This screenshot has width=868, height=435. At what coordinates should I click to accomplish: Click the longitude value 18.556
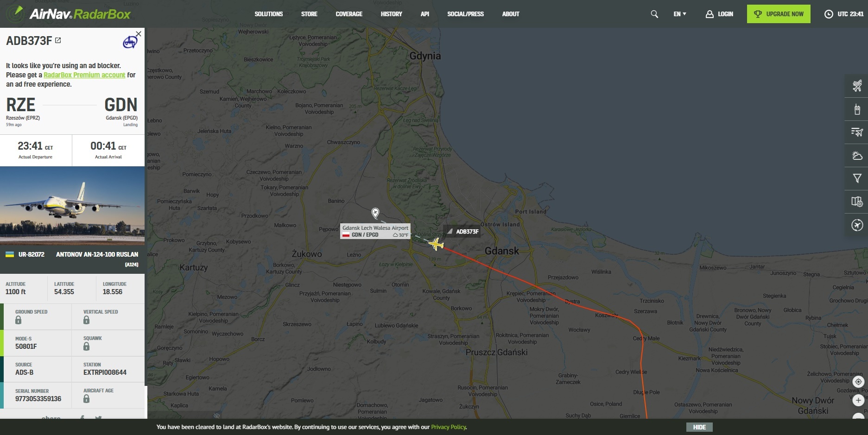click(x=113, y=292)
